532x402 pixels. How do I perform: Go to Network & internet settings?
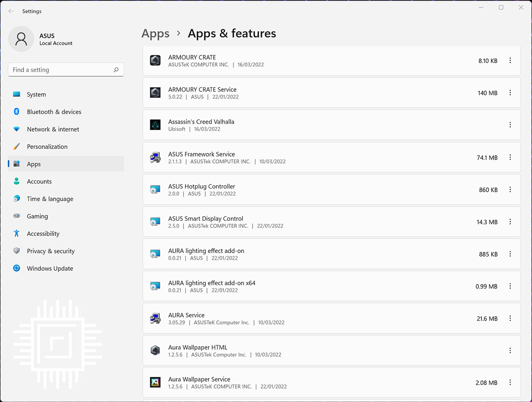pyautogui.click(x=66, y=129)
